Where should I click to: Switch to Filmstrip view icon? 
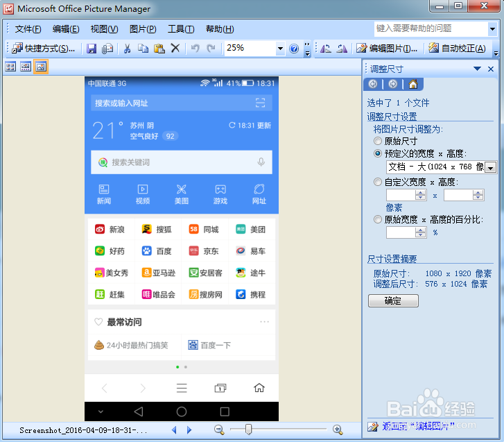click(26, 67)
